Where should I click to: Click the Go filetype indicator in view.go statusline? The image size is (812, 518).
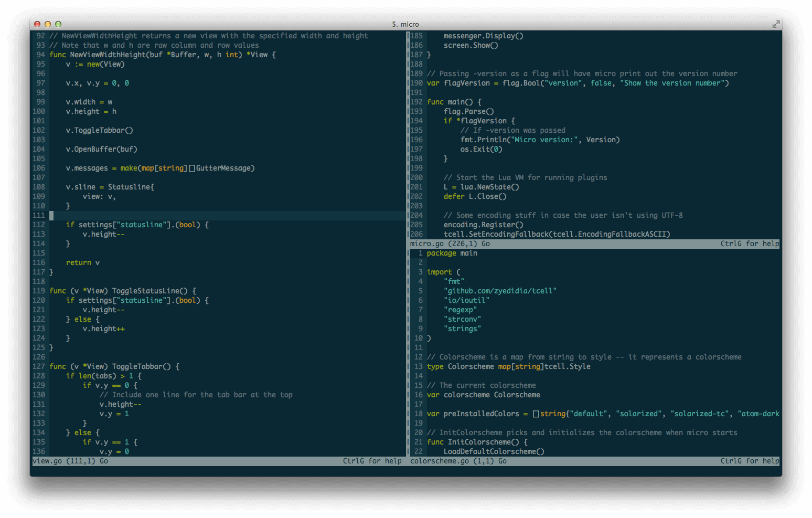(103, 461)
